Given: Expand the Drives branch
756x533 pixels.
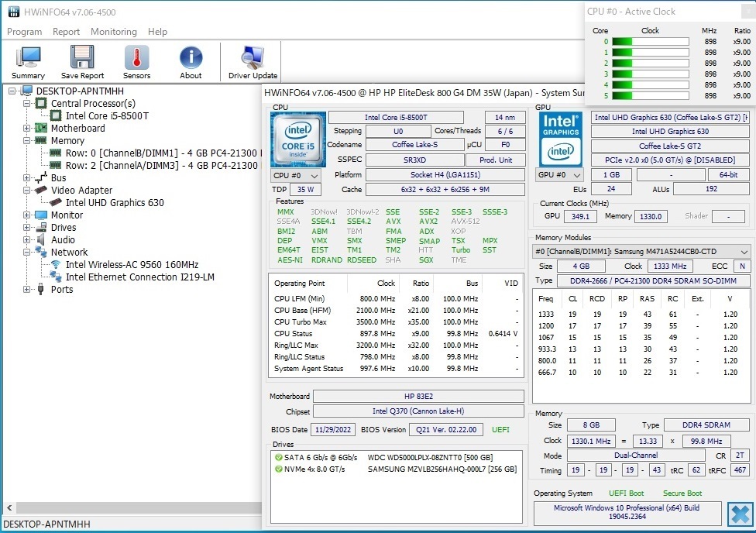Looking at the screenshot, I should pos(26,227).
